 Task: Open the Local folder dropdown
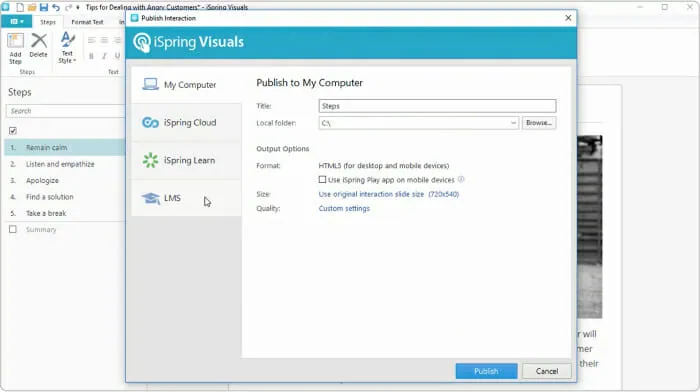513,123
